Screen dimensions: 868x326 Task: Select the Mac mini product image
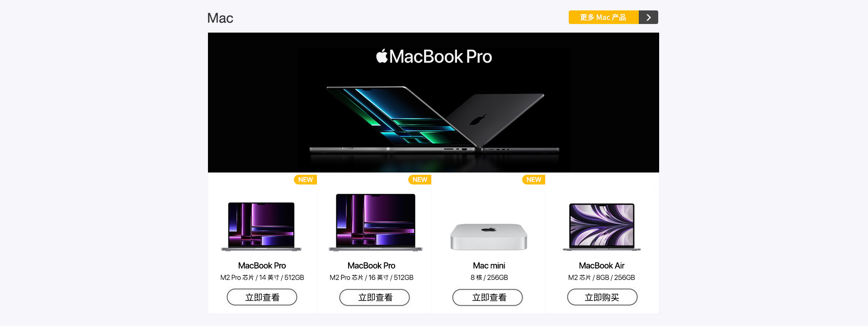(489, 236)
